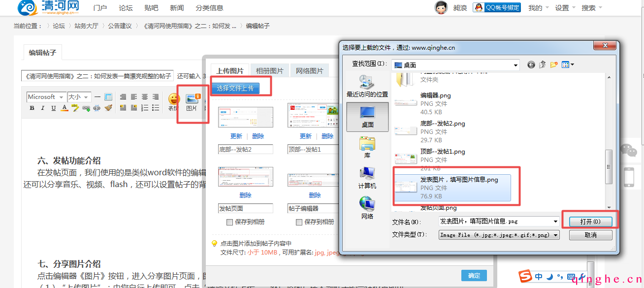644x288 pixels.
Task: Click 更新 under 底部--发帖2 thumbnail
Action: [x=236, y=136]
